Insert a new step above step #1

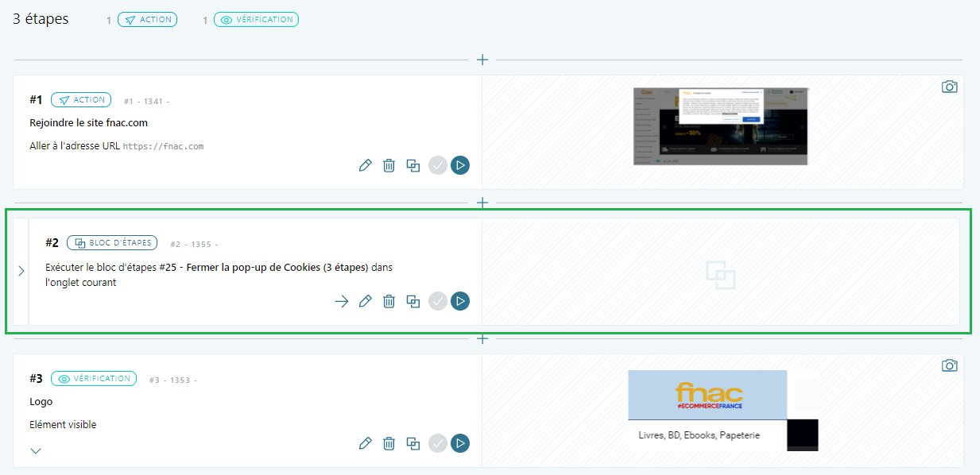point(482,60)
